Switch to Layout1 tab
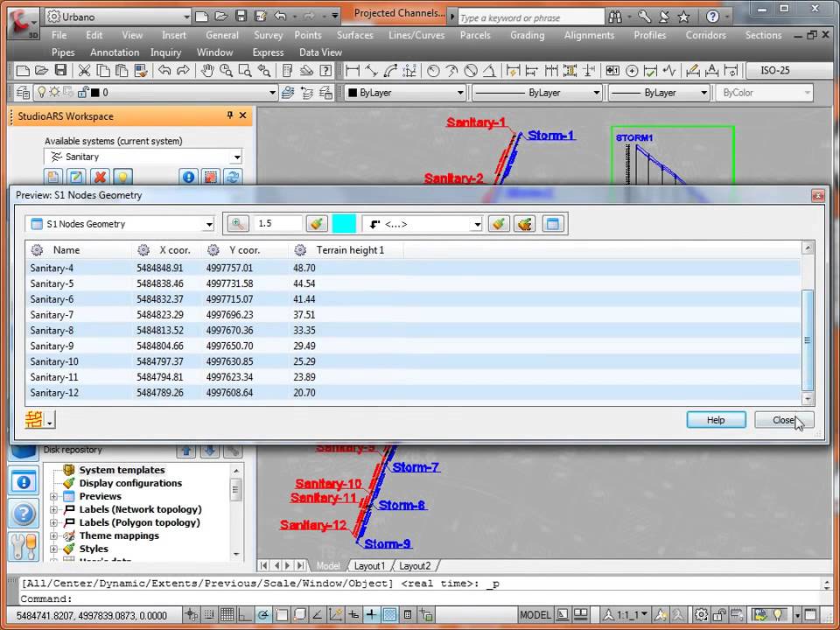 [x=369, y=566]
